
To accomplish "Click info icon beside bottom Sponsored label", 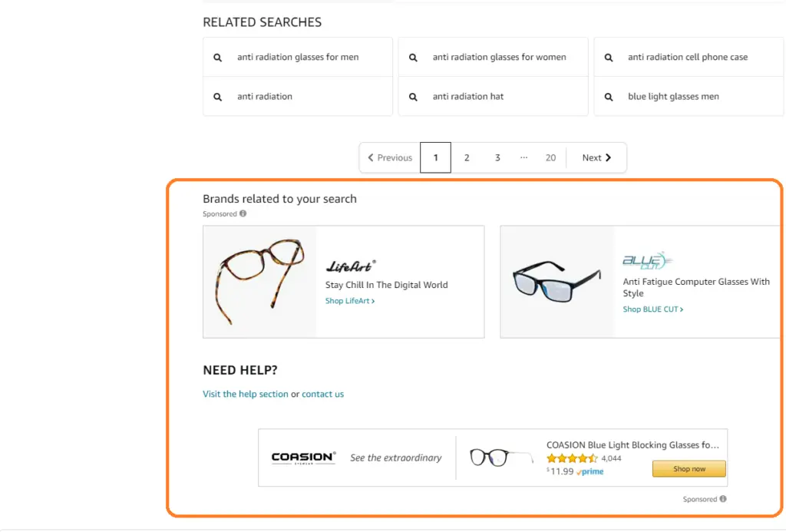I will click(723, 499).
